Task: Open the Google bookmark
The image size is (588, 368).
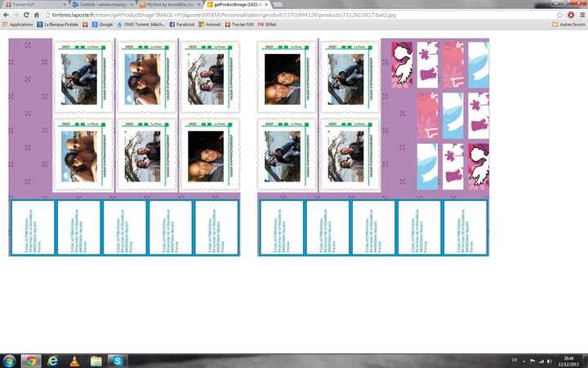Action: click(x=103, y=25)
